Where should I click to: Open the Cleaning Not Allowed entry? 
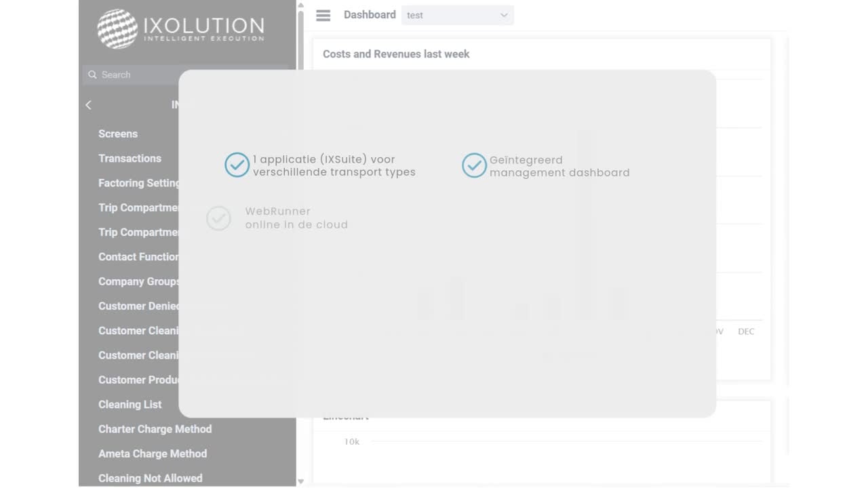pos(150,478)
